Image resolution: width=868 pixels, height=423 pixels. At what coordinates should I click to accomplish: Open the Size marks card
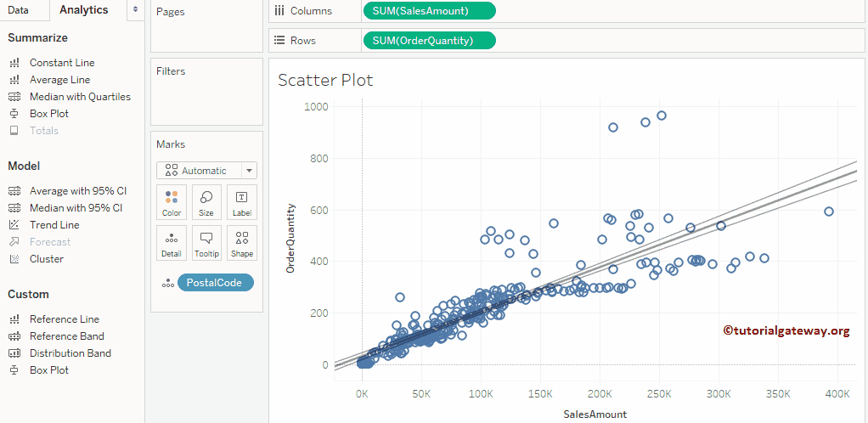point(206,202)
